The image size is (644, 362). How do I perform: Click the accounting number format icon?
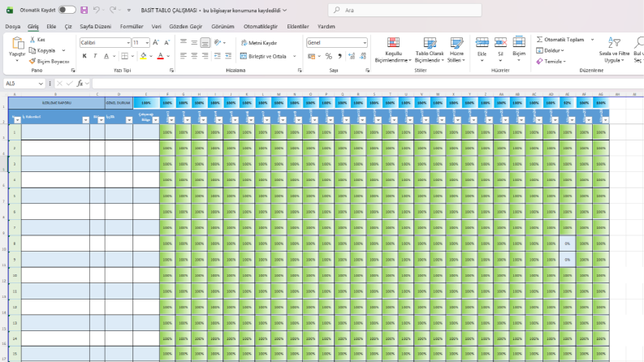(311, 56)
